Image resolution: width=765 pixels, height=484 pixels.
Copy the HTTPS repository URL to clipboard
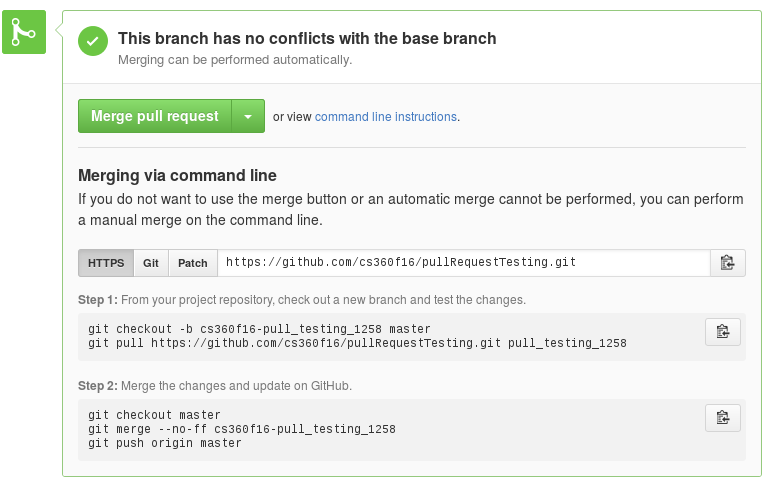tap(727, 263)
